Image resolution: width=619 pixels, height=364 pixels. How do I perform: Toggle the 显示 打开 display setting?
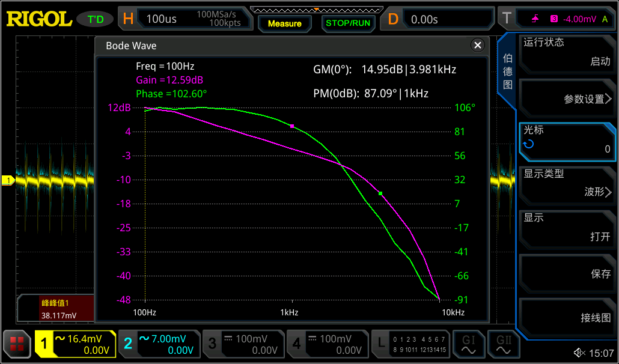point(567,228)
